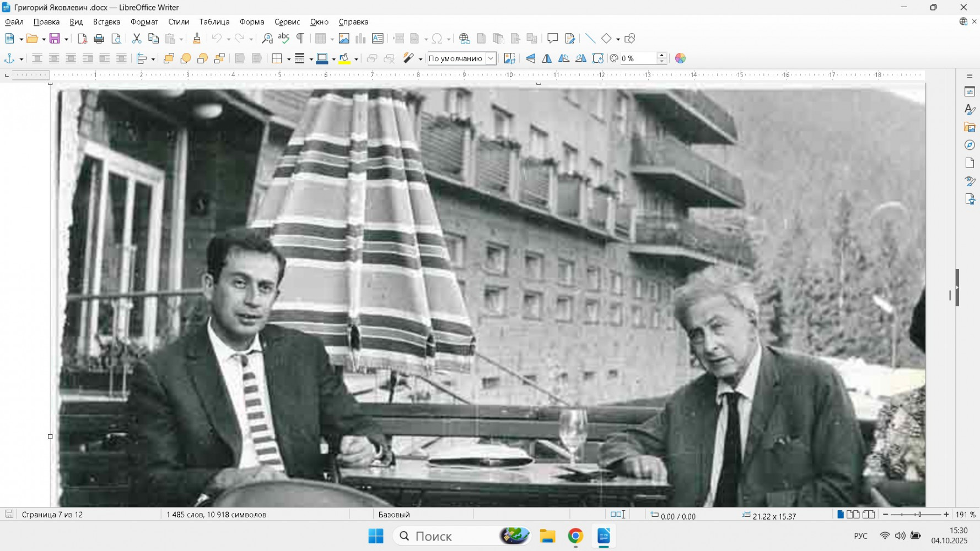Screen dimensions: 980x551
Task: Click the Insert Image toolbar icon
Action: [344, 39]
